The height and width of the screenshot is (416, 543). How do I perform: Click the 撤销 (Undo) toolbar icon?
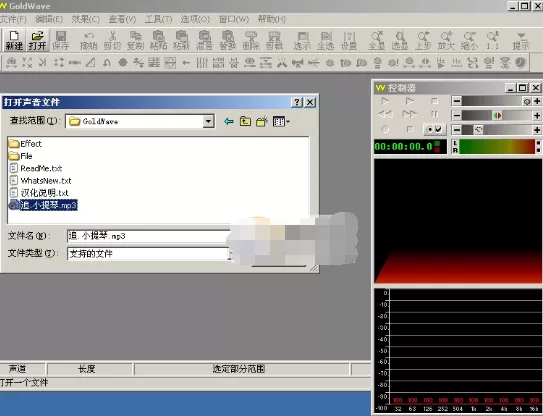[x=89, y=40]
